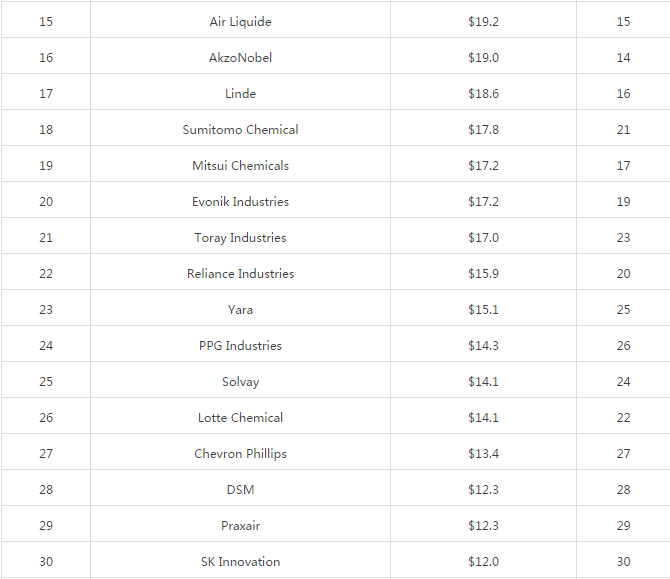Select the Lotte Chemical cell
Viewport: 670px width, 579px height.
(240, 418)
